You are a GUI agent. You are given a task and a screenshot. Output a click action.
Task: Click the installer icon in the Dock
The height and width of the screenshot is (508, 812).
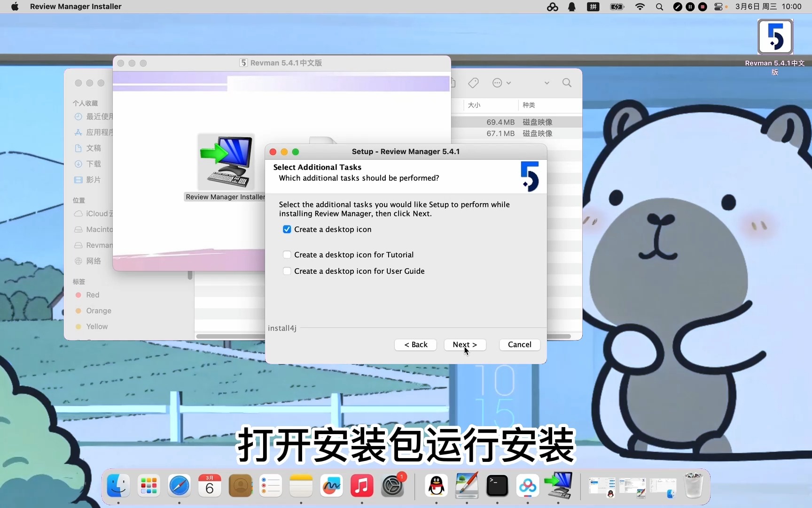558,486
